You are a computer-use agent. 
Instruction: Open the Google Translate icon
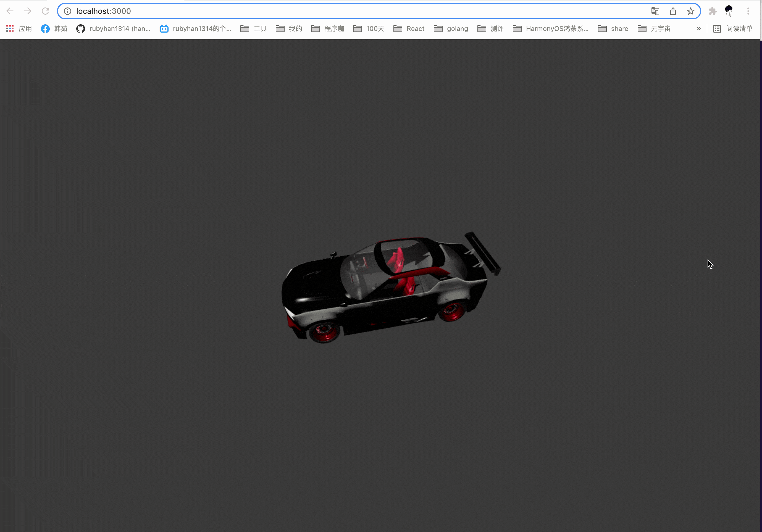pos(655,11)
